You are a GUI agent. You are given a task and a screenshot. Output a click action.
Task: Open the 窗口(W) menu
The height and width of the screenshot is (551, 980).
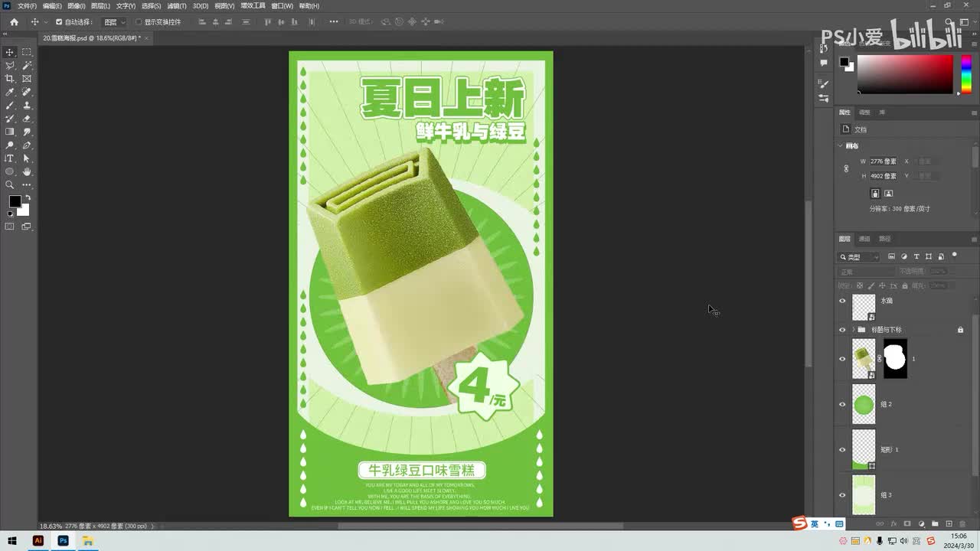(283, 6)
